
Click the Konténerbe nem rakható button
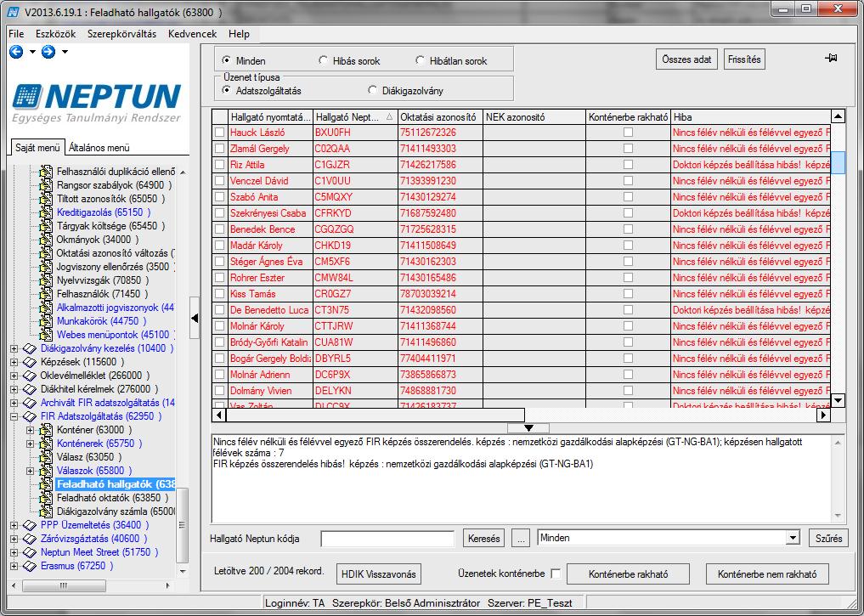tap(767, 574)
